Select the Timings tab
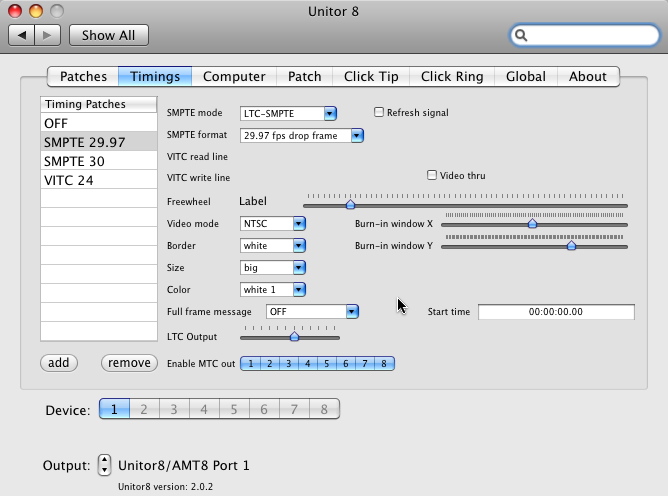668x496 pixels. click(155, 76)
